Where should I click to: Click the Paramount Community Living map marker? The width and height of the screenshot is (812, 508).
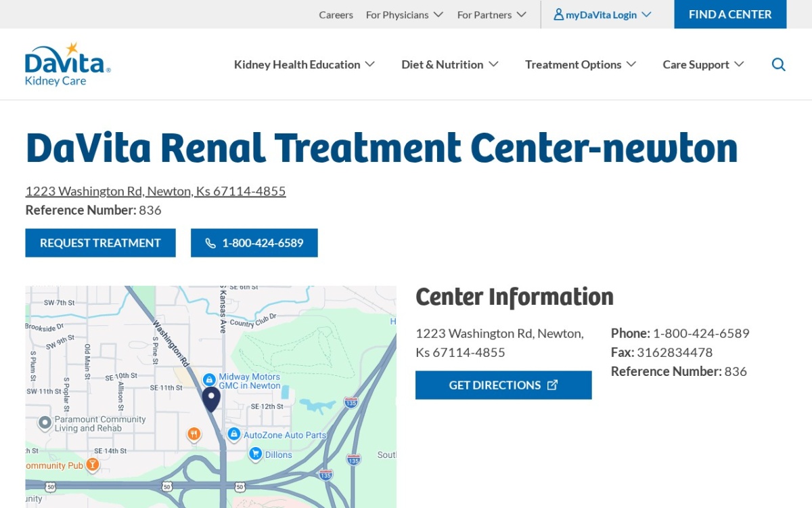click(x=45, y=423)
